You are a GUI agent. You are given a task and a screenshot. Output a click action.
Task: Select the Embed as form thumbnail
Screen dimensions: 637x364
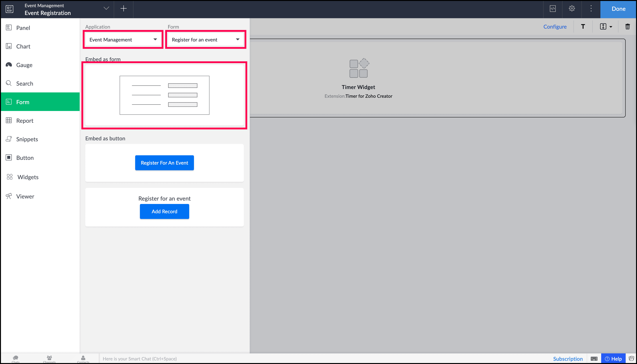pyautogui.click(x=164, y=95)
